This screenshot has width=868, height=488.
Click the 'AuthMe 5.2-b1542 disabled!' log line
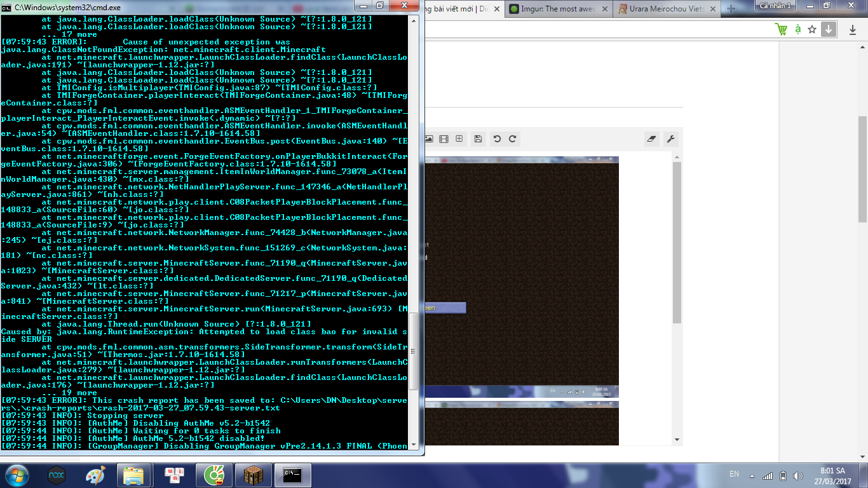click(x=133, y=438)
